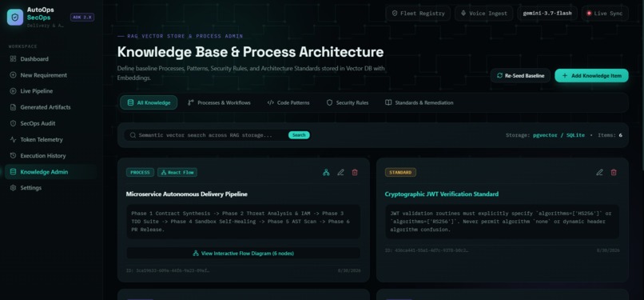Click the Knowledge Base & Process Architecture heading
644x300 pixels.
pos(250,52)
